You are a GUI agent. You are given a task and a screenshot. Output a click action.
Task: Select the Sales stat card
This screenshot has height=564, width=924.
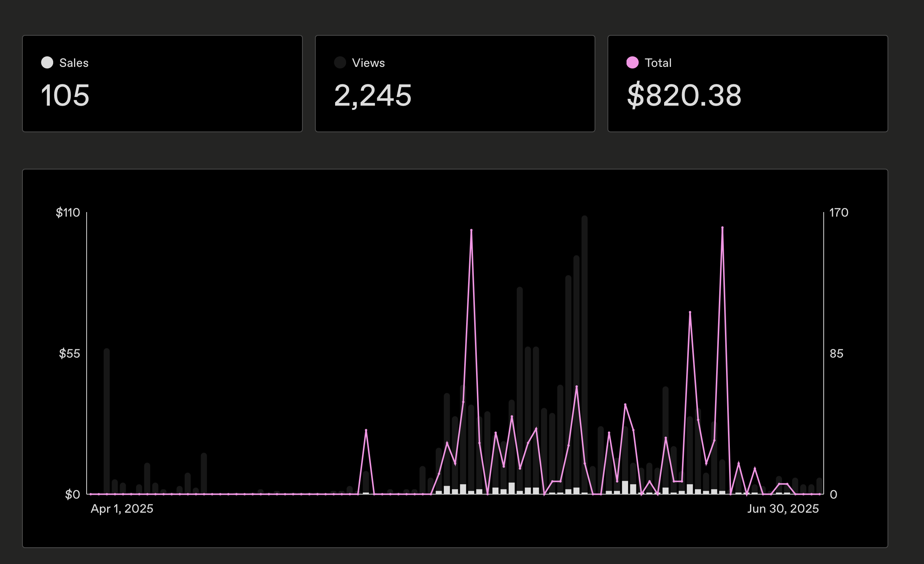click(x=162, y=84)
